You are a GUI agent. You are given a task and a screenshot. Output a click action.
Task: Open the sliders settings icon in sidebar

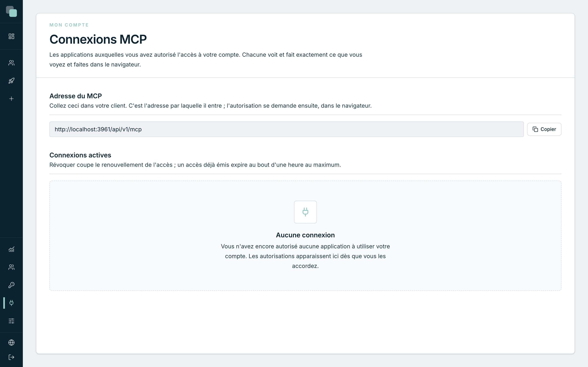(11, 321)
